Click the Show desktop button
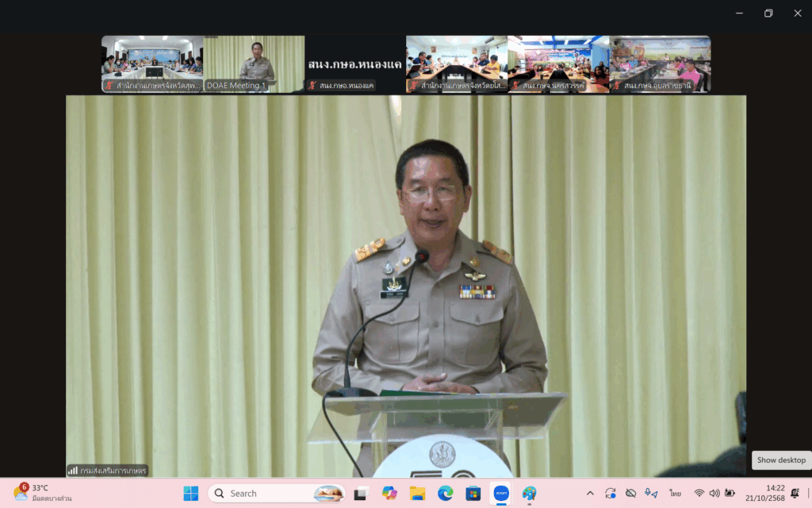Viewport: 812px width, 508px height. [x=781, y=460]
